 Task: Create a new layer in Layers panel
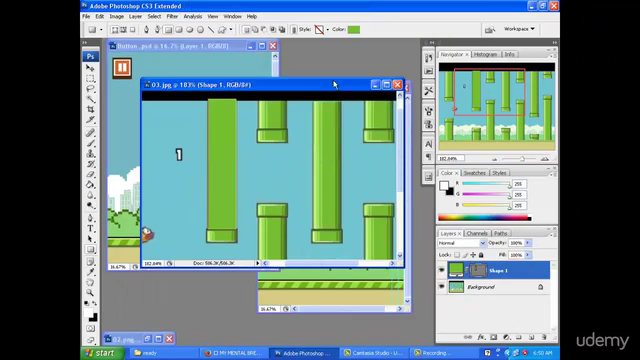pos(531,337)
